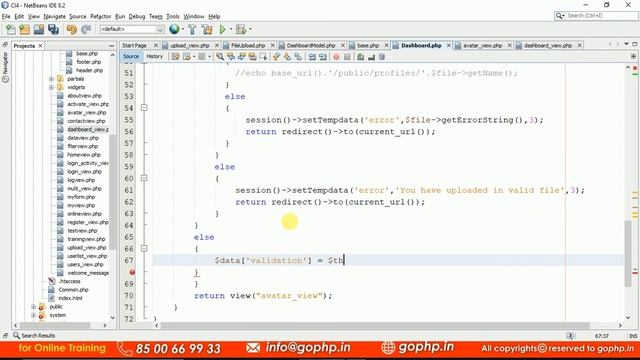Viewport: 640px width, 360px height.
Task: Click the Save All toolbar icon
Action: (53, 29)
